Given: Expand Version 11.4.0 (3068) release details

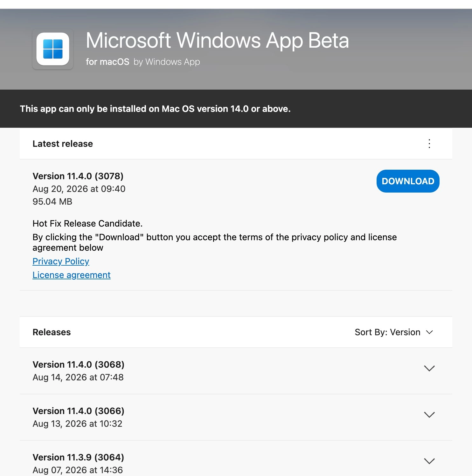Looking at the screenshot, I should click(429, 368).
